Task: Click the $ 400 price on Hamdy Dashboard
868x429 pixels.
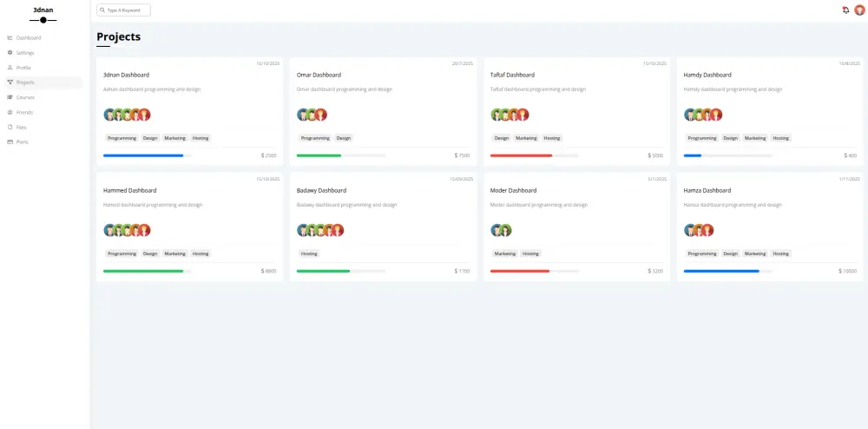Action: click(x=851, y=155)
